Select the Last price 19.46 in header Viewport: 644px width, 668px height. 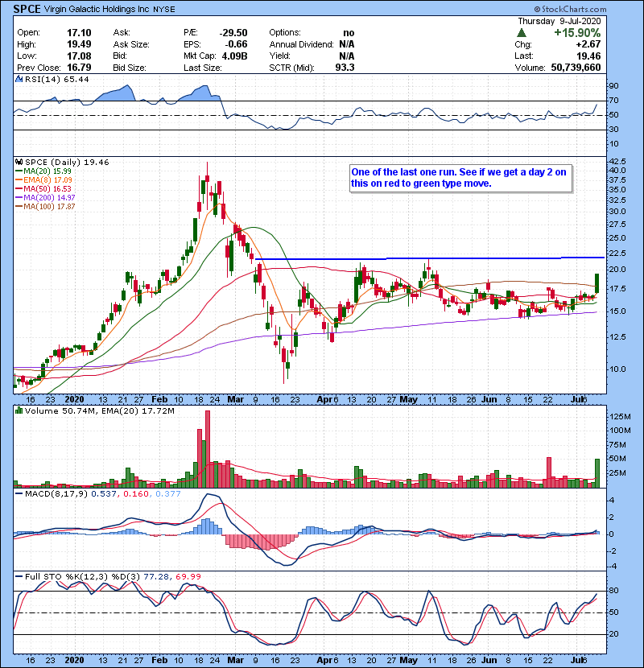[x=588, y=56]
